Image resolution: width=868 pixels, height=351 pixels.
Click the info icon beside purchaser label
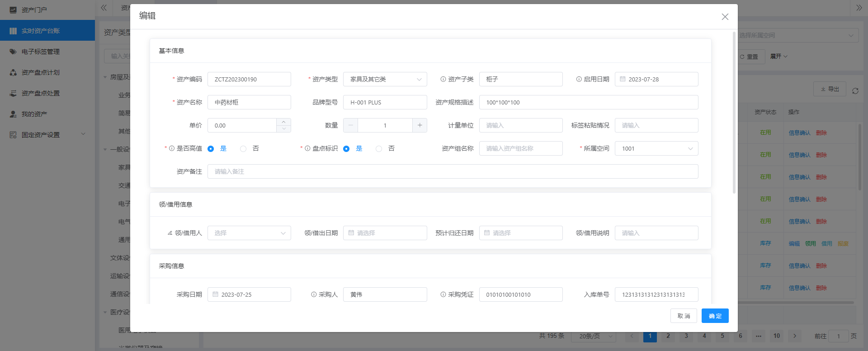click(314, 294)
